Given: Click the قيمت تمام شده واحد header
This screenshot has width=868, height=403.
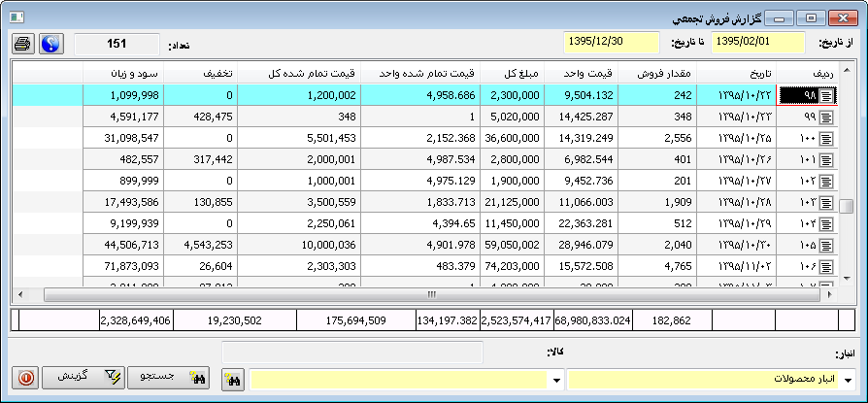Looking at the screenshot, I should tap(420, 74).
